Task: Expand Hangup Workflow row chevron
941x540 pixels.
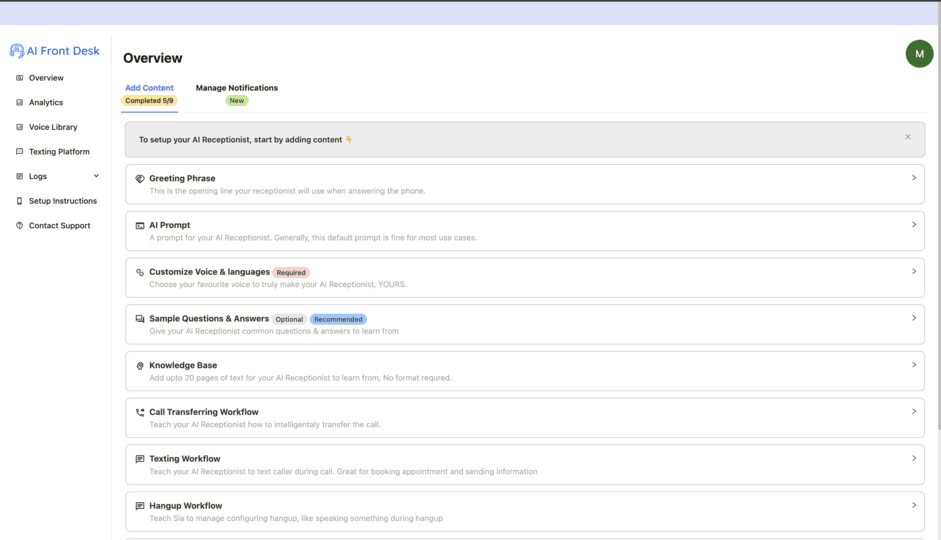Action: tap(914, 505)
